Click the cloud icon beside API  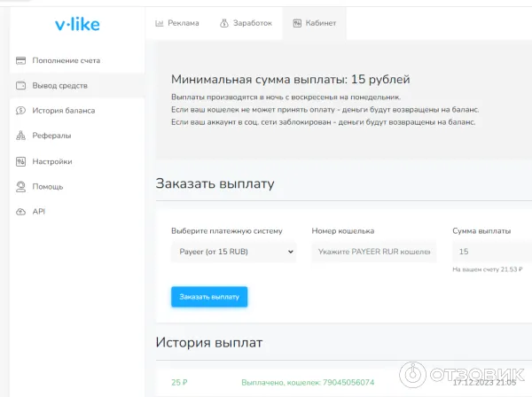[x=20, y=212]
